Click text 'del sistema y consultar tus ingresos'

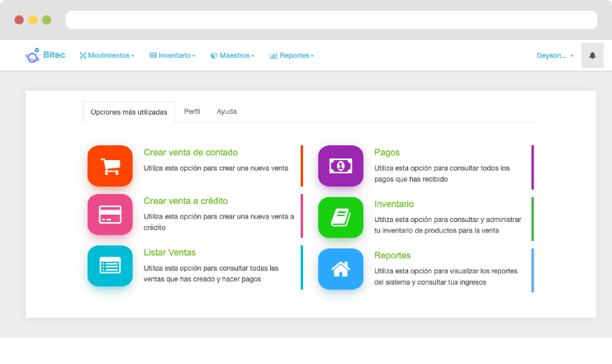pos(430,282)
